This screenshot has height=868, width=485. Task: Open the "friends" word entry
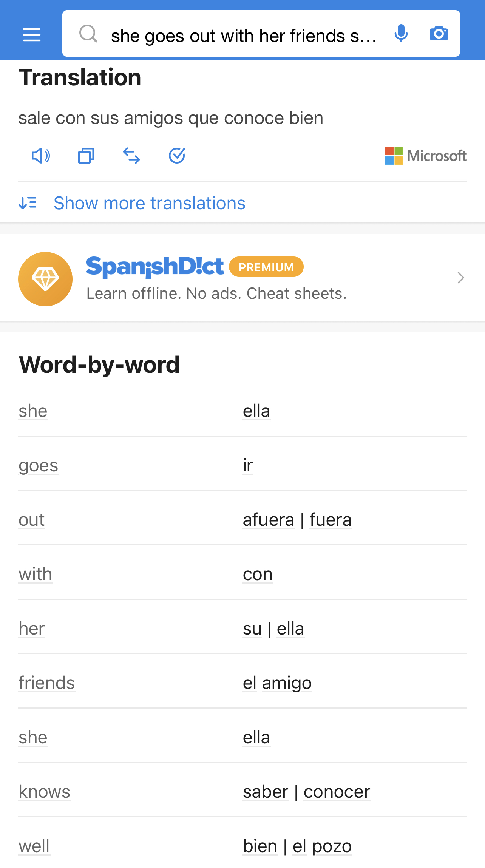click(x=47, y=683)
